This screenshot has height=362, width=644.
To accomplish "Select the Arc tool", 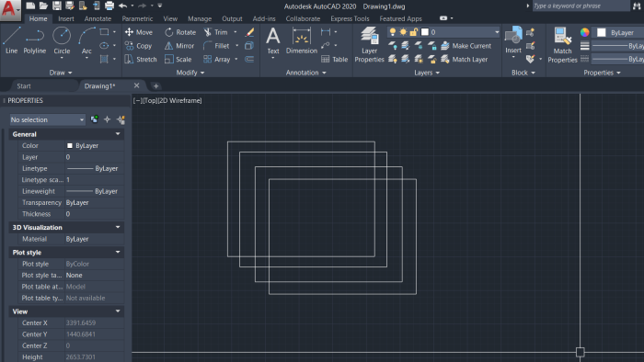I will click(x=86, y=40).
